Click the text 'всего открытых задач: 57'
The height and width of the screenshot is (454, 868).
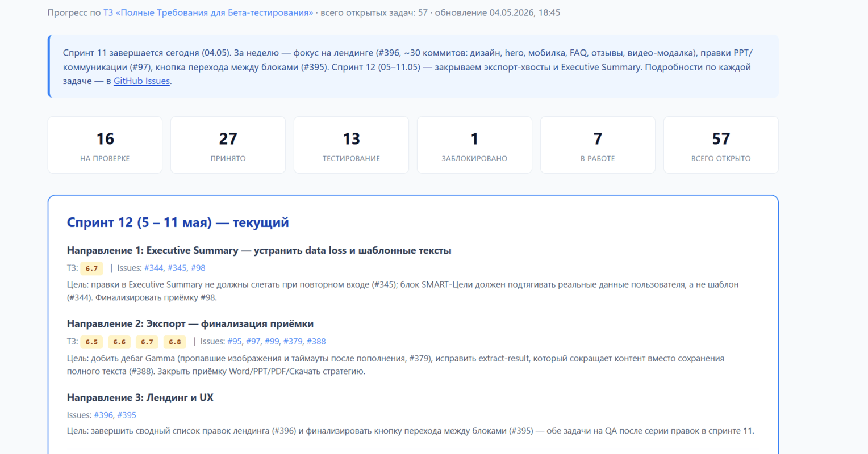point(374,12)
